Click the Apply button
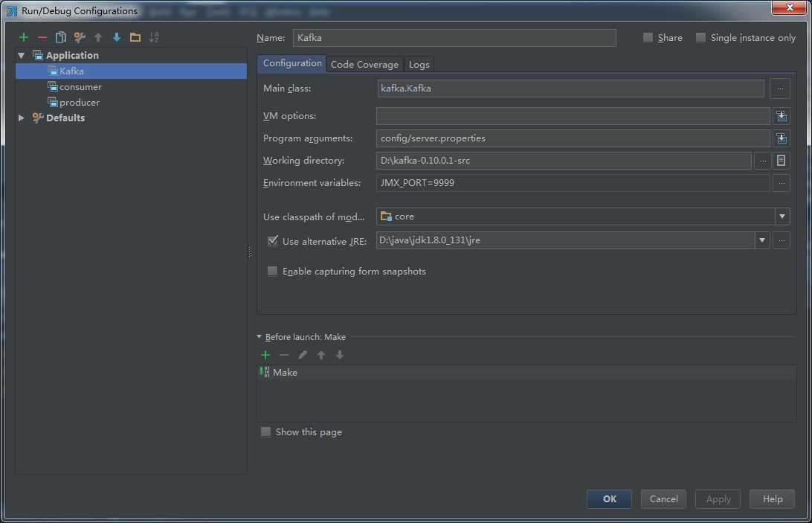The image size is (812, 523). pos(718,498)
